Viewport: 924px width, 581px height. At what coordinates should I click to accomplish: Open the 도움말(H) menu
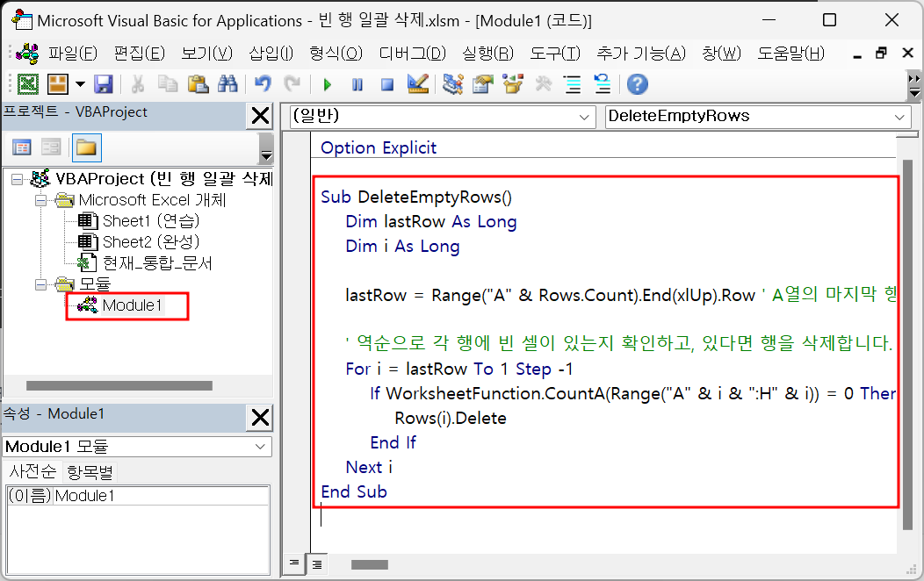[x=790, y=54]
